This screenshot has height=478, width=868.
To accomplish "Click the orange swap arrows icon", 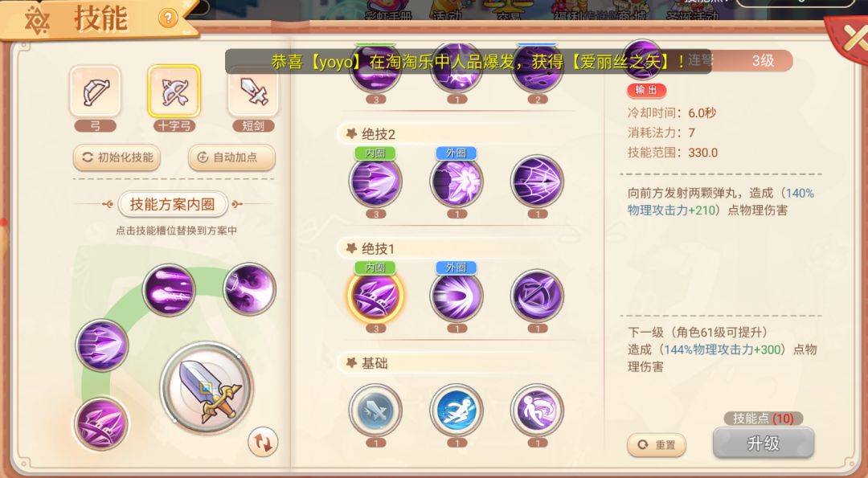I will click(263, 442).
